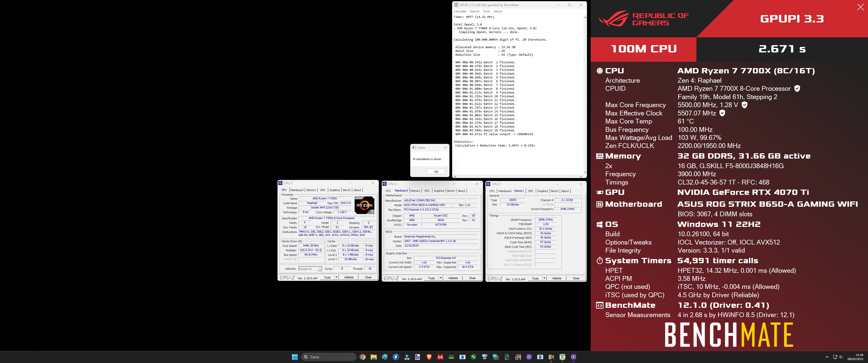The height and width of the screenshot is (363, 868).
Task: Click Validate in the CPU-tab CPU-Z window
Action: click(349, 278)
